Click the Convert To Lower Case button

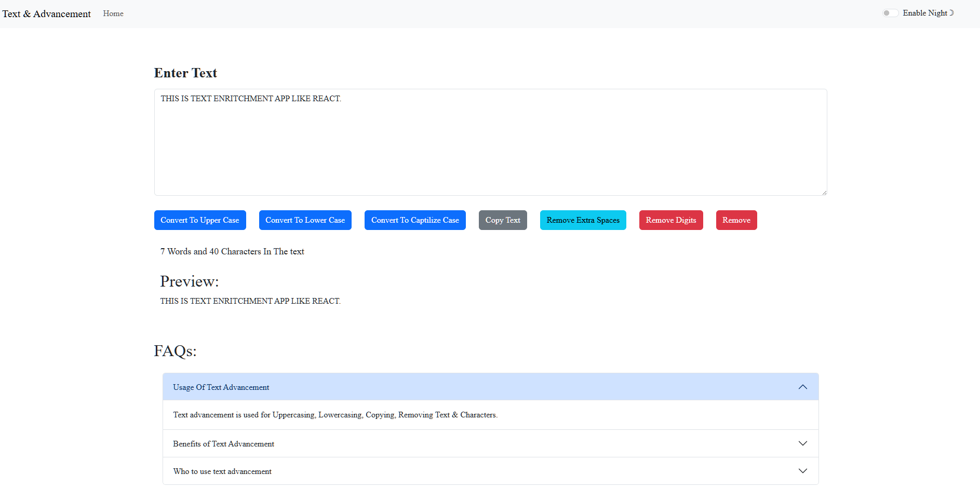pyautogui.click(x=305, y=220)
